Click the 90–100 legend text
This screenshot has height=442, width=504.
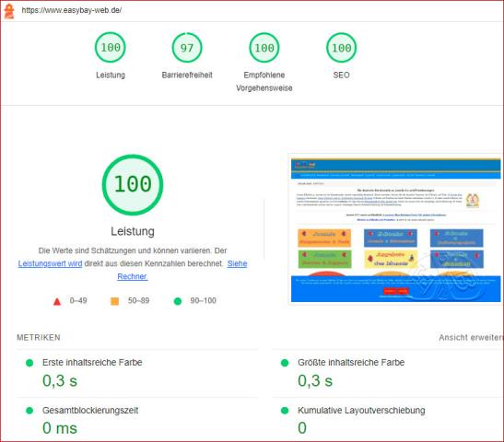203,300
